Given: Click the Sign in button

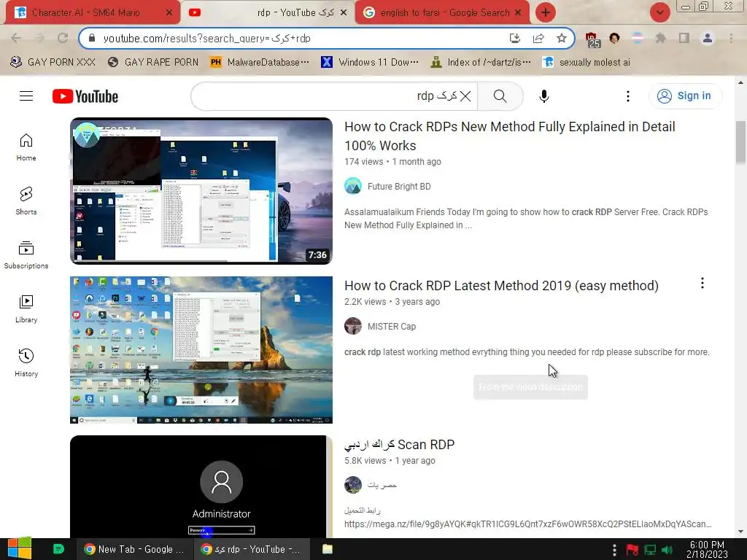Looking at the screenshot, I should point(685,96).
